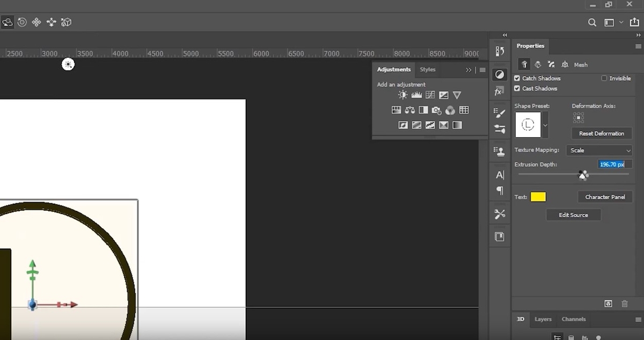This screenshot has width=644, height=340.
Task: Select the Cap properties icon
Action: coord(551,64)
